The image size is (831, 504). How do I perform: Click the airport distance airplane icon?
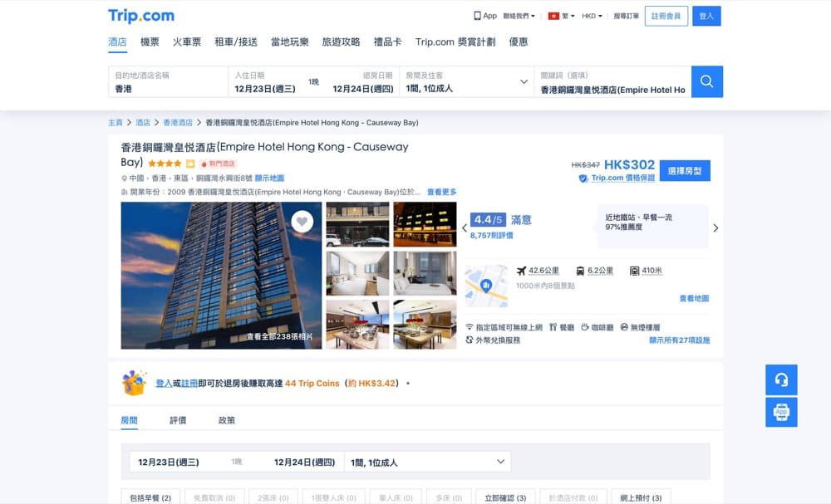click(x=521, y=271)
